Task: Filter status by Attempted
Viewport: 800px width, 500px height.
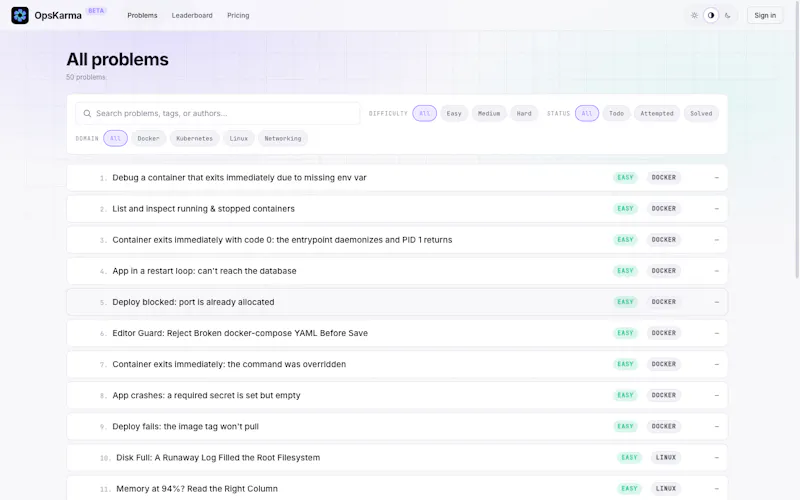Action: point(657,113)
